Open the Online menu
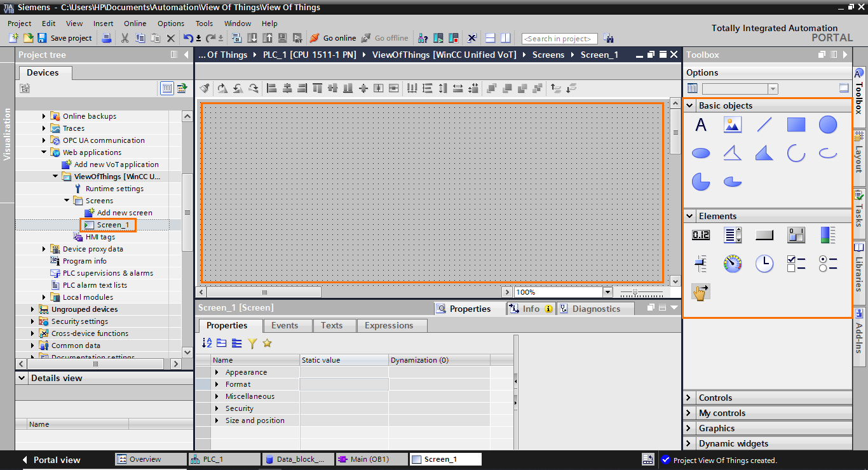The height and width of the screenshot is (470, 868). pos(135,23)
